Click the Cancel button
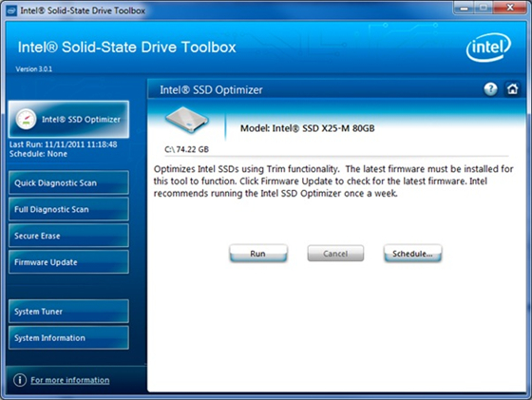Screen dimensions: 532x400 pyautogui.click(x=335, y=254)
